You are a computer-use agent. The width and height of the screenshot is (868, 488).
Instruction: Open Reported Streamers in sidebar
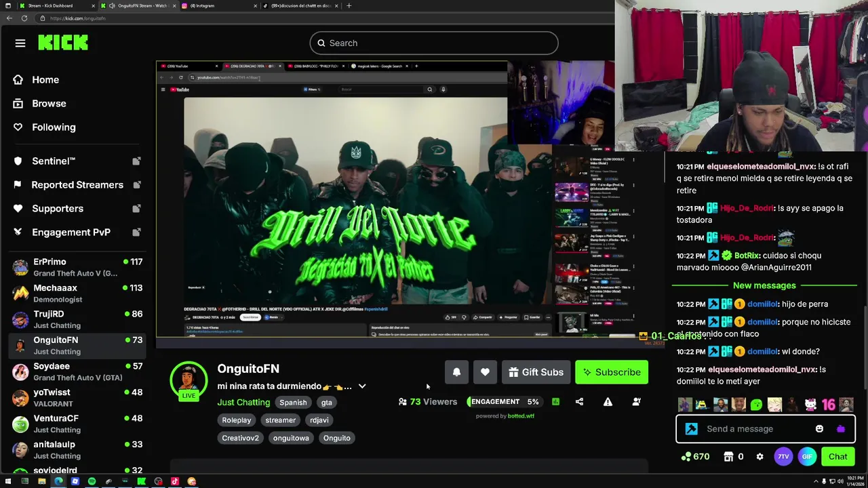[77, 185]
